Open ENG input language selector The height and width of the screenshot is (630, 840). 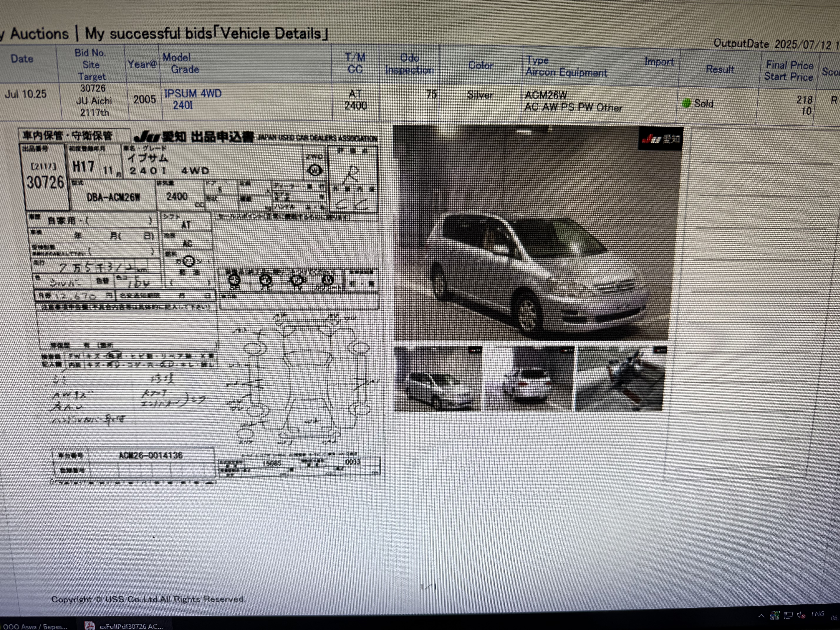pyautogui.click(x=818, y=614)
